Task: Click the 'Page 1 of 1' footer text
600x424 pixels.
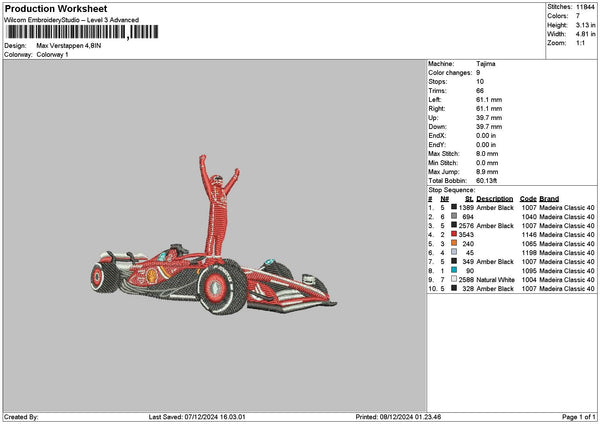Action: pyautogui.click(x=579, y=417)
